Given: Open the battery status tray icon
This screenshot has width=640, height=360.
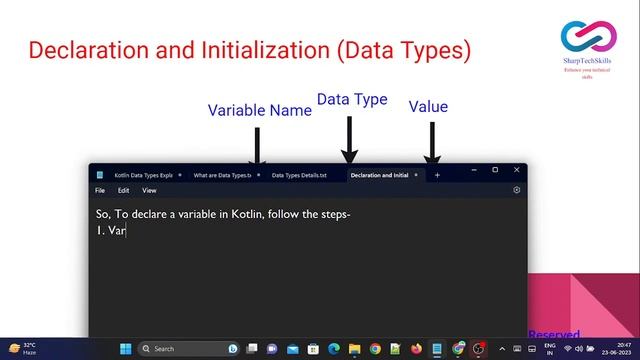Looking at the screenshot, I should (590, 349).
